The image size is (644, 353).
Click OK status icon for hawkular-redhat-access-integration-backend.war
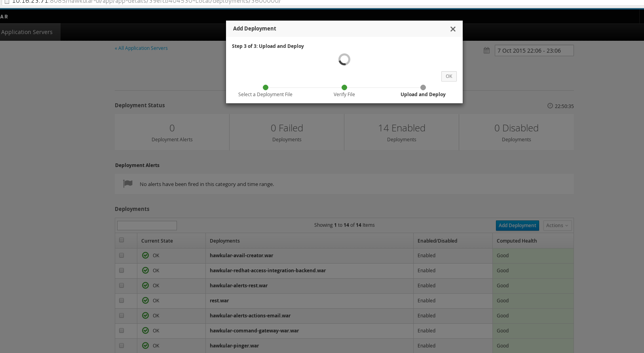(145, 270)
